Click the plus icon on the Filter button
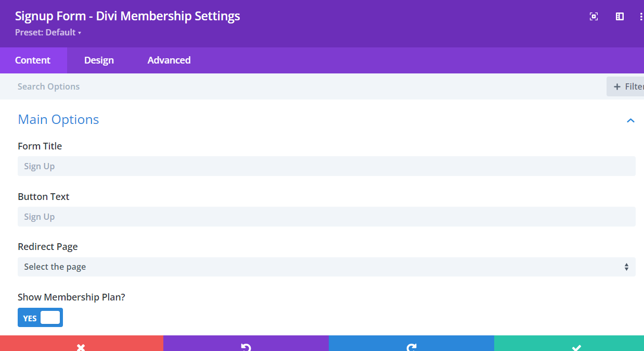 (618, 86)
